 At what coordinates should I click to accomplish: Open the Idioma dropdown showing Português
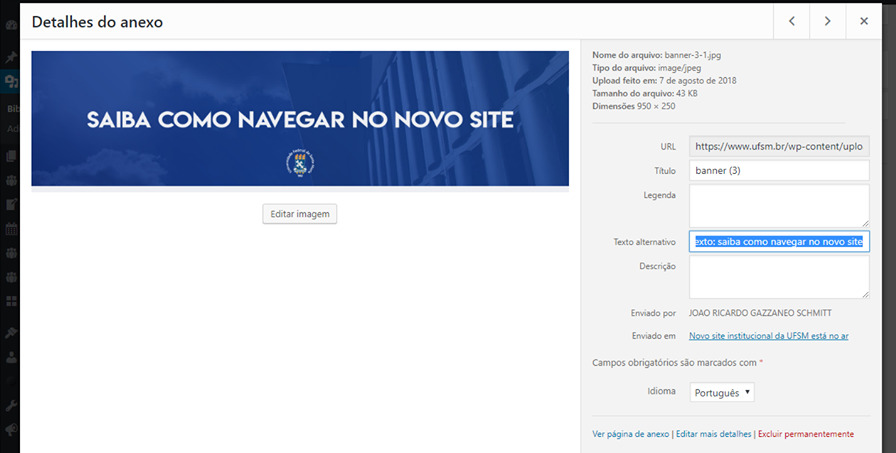722,393
